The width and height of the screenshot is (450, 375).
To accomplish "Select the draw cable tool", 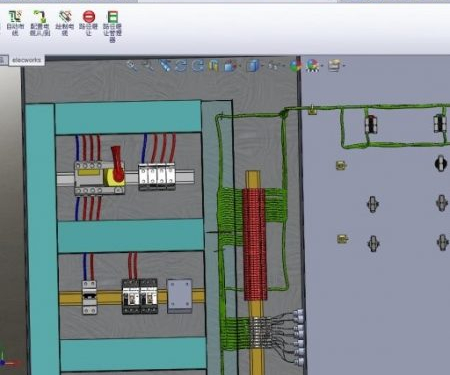I will [65, 23].
